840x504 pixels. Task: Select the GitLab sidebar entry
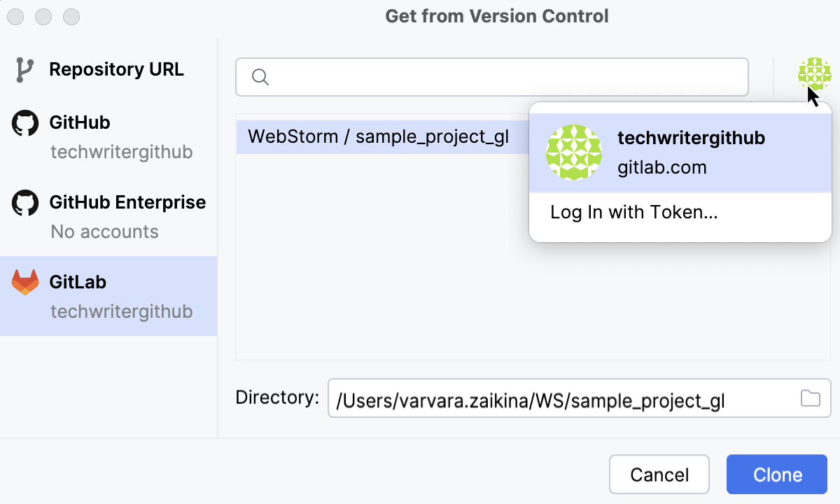[x=79, y=283]
